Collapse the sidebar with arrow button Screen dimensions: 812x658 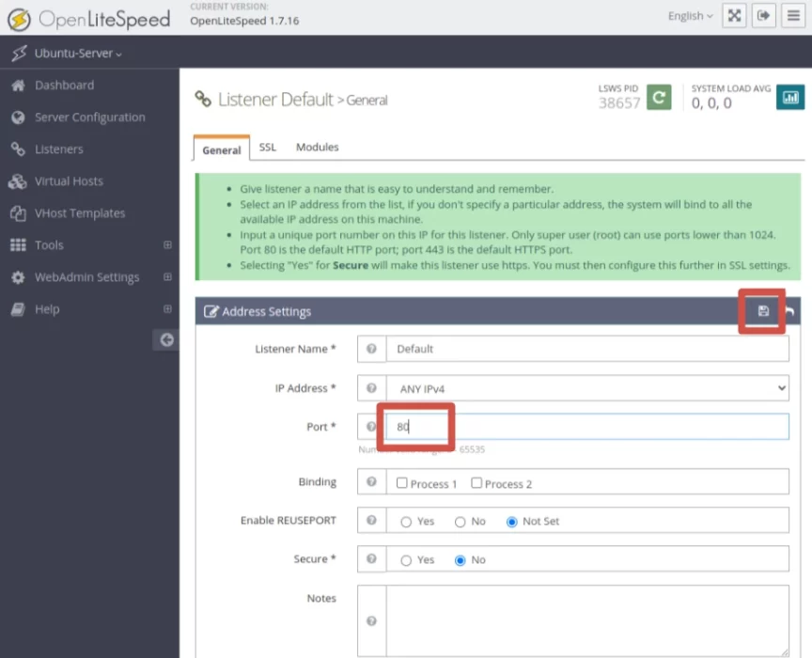[166, 340]
